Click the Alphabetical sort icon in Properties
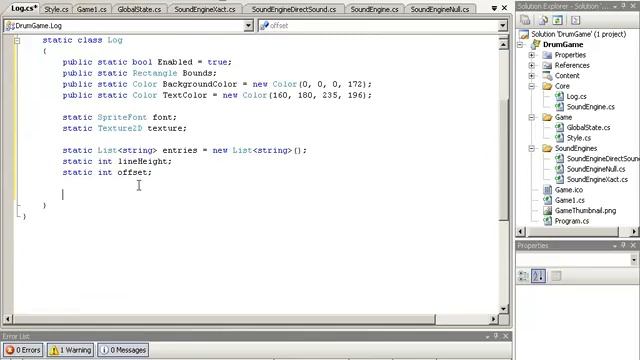The image size is (640, 360). [x=538, y=276]
